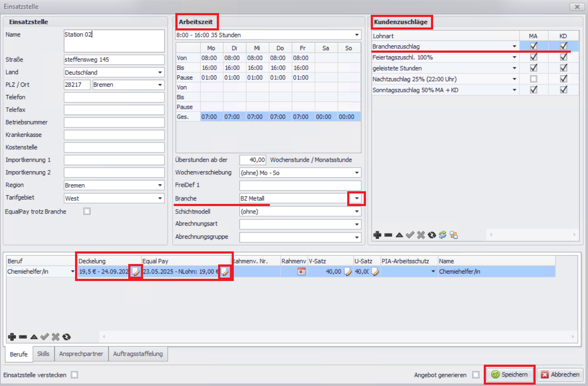Click the green-blue sync arrows icon in Kundenzuschläge
The height and width of the screenshot is (386, 588).
pos(443,235)
